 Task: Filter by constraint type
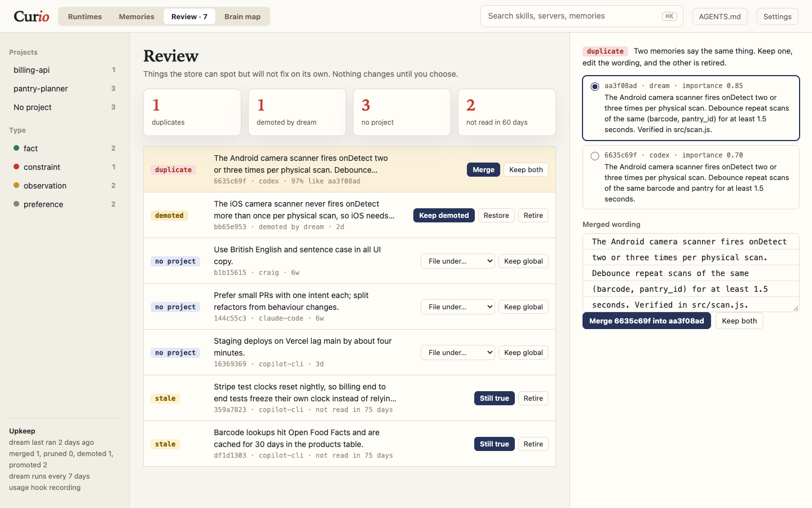64,167
